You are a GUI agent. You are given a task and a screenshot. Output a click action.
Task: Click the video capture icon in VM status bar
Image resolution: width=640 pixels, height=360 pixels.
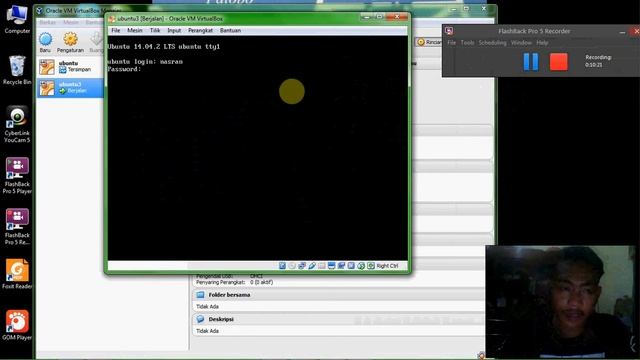pos(341,266)
